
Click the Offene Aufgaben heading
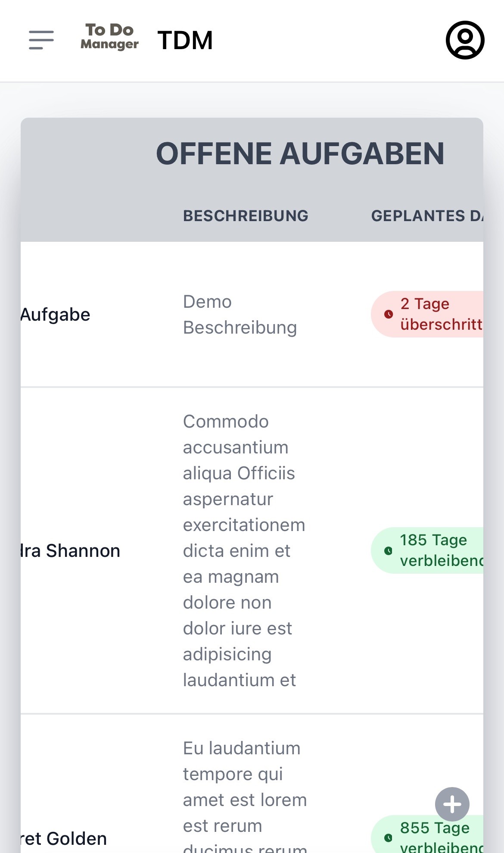click(300, 153)
